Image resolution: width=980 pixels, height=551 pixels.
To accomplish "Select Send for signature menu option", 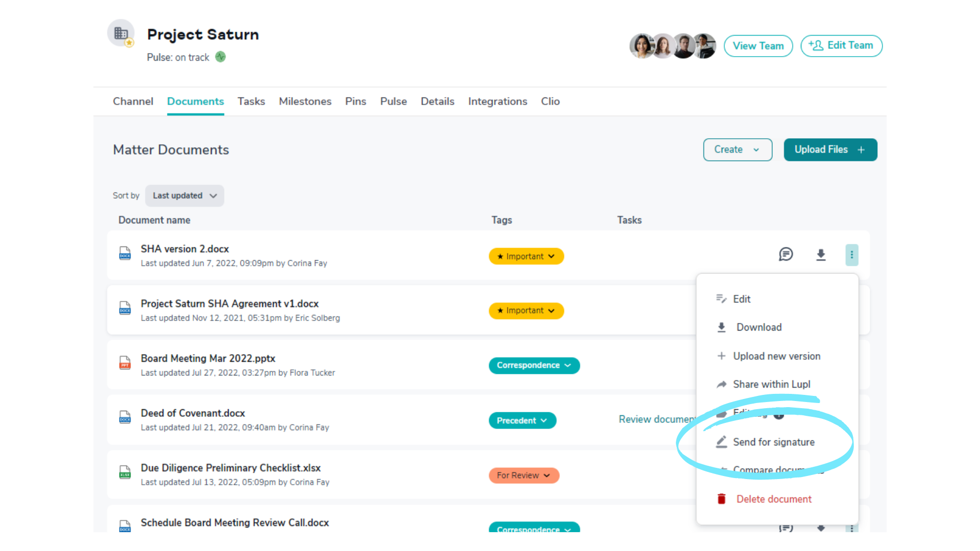I will point(773,442).
